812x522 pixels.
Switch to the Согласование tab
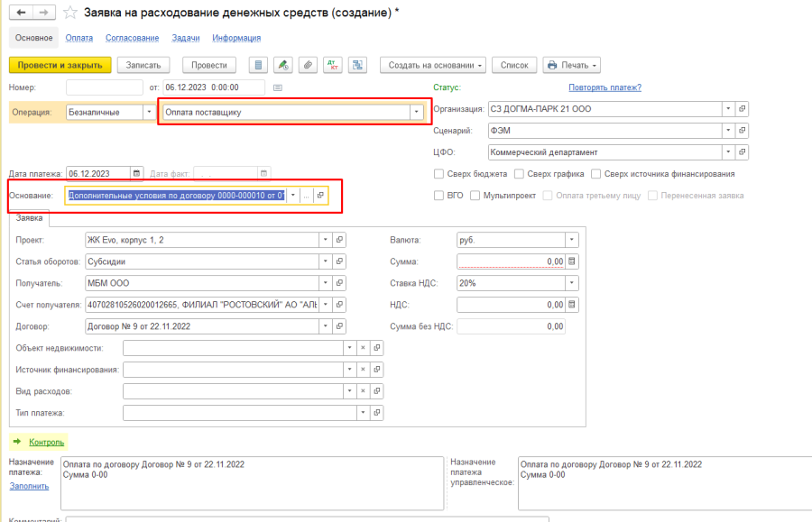pyautogui.click(x=132, y=38)
